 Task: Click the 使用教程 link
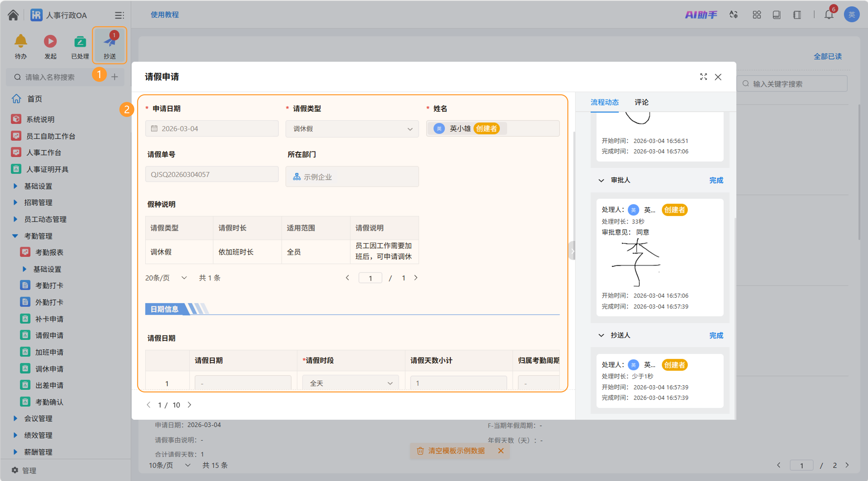click(165, 15)
